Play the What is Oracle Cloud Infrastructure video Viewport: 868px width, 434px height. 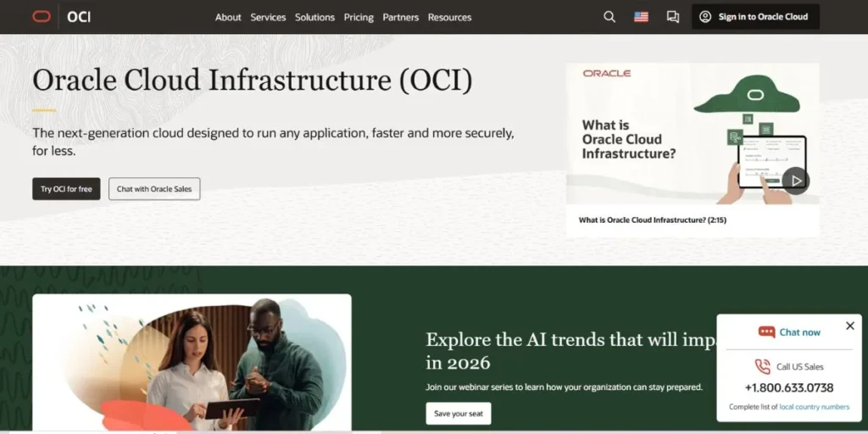pos(795,181)
